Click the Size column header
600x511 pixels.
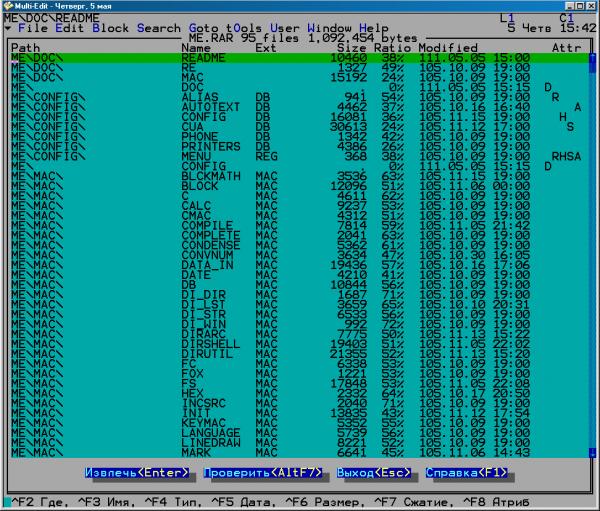pos(351,48)
